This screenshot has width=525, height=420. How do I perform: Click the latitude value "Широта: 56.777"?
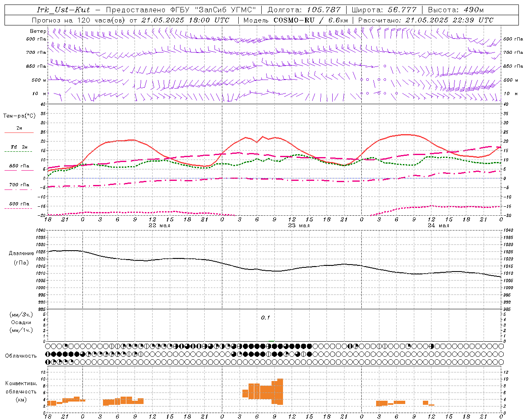384,10
